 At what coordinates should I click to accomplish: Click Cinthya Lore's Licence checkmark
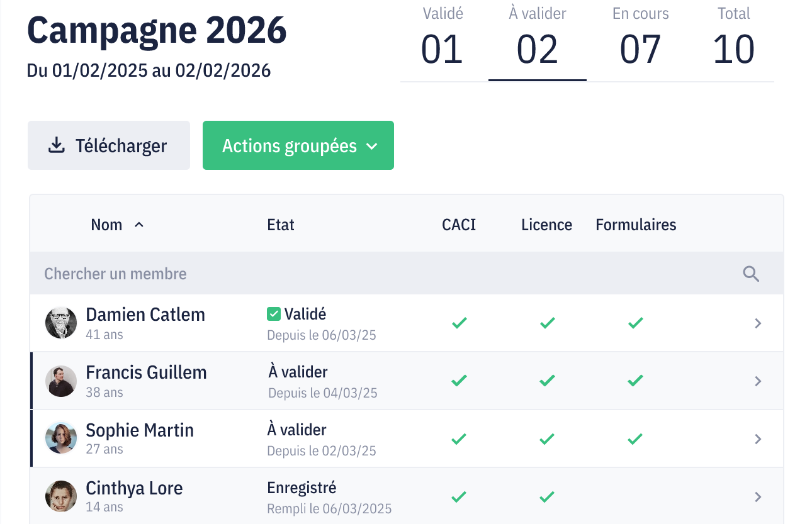[x=547, y=497]
